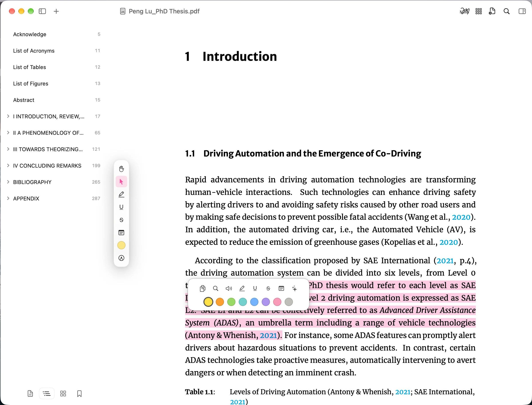The width and height of the screenshot is (532, 405).
Task: Choose highlighter tool in vertical toolbar
Action: (x=121, y=194)
